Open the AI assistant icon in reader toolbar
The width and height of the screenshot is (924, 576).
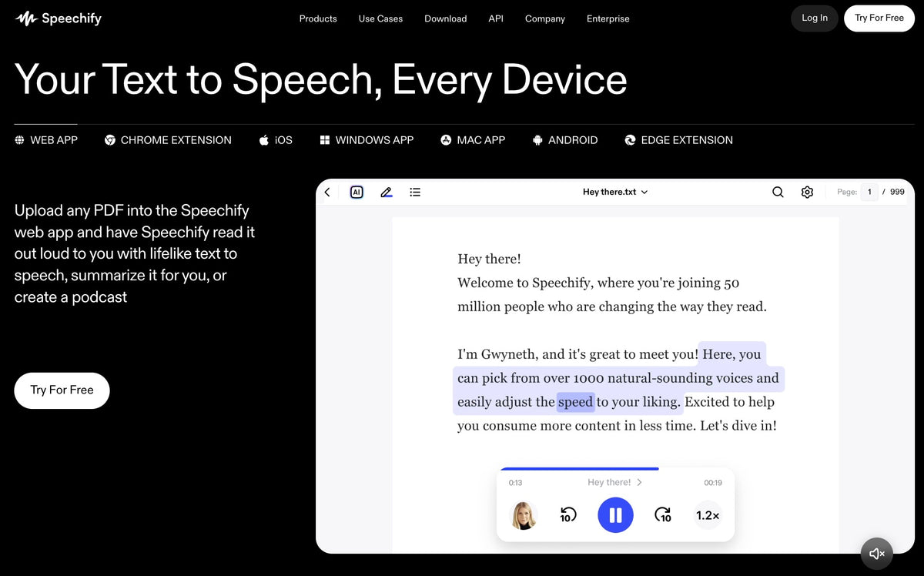pyautogui.click(x=357, y=192)
